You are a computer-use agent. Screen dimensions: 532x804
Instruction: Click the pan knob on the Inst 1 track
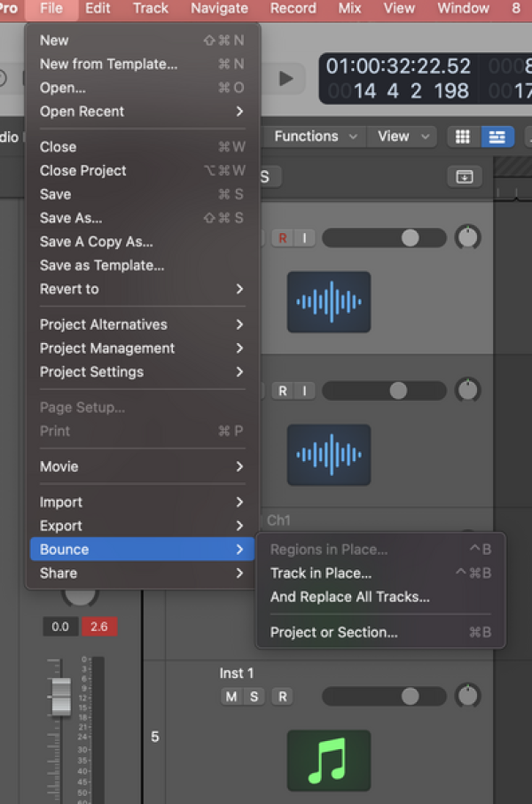467,697
